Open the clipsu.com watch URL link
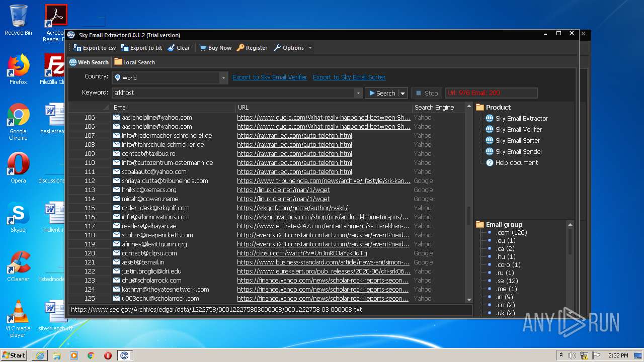The width and height of the screenshot is (644, 362). pyautogui.click(x=302, y=253)
